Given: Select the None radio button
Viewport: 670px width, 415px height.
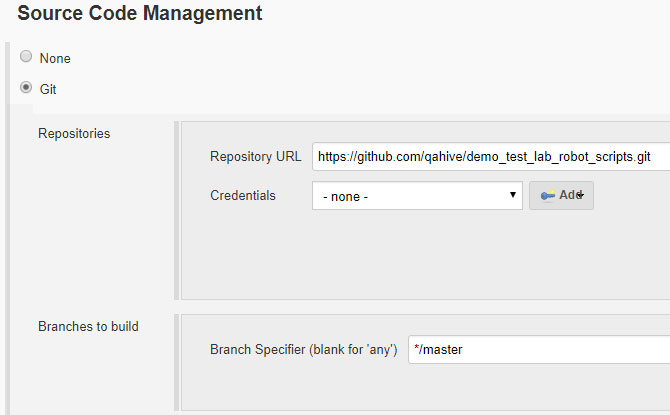Looking at the screenshot, I should point(26,56).
